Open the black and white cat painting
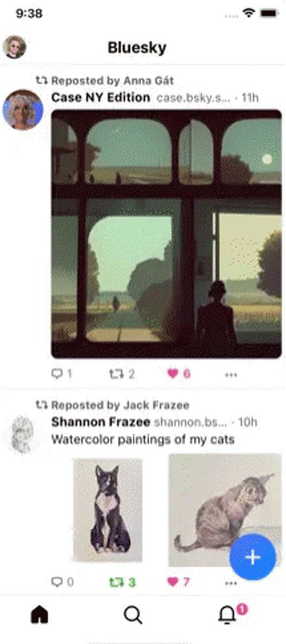286x644 pixels. pyautogui.click(x=108, y=510)
